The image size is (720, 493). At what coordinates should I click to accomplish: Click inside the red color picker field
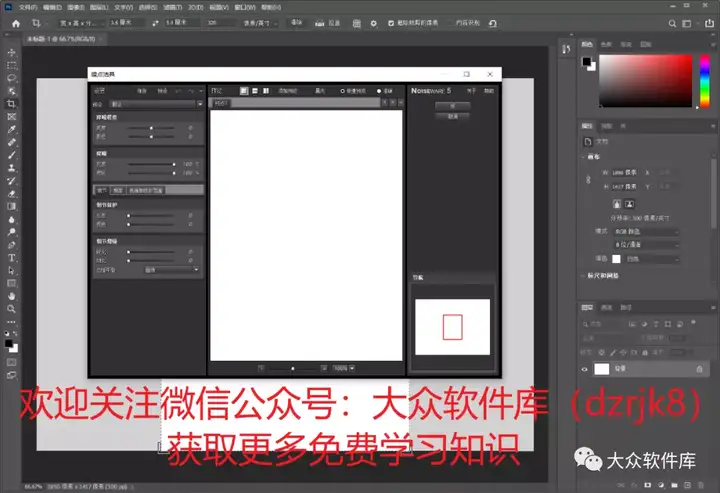click(x=645, y=81)
